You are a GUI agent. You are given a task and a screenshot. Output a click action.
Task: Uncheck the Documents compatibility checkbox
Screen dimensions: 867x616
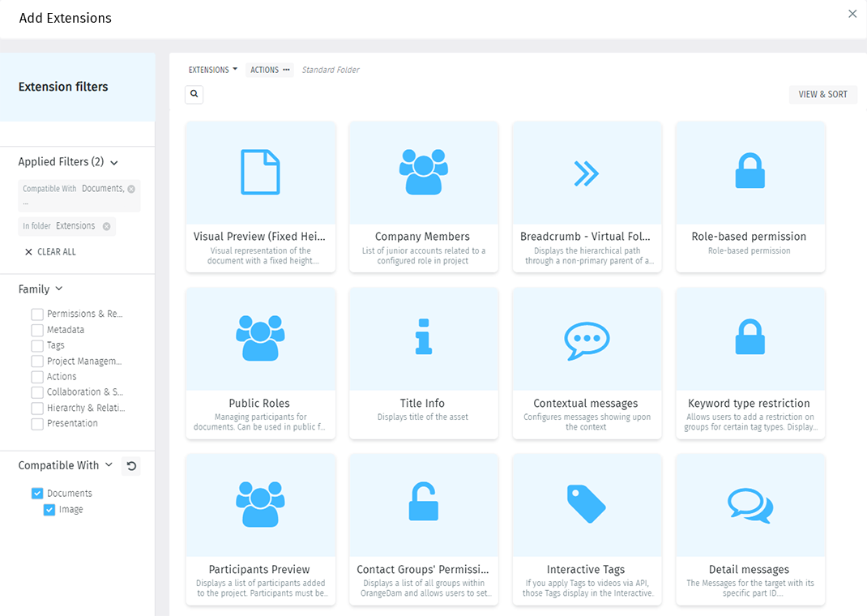click(x=36, y=493)
